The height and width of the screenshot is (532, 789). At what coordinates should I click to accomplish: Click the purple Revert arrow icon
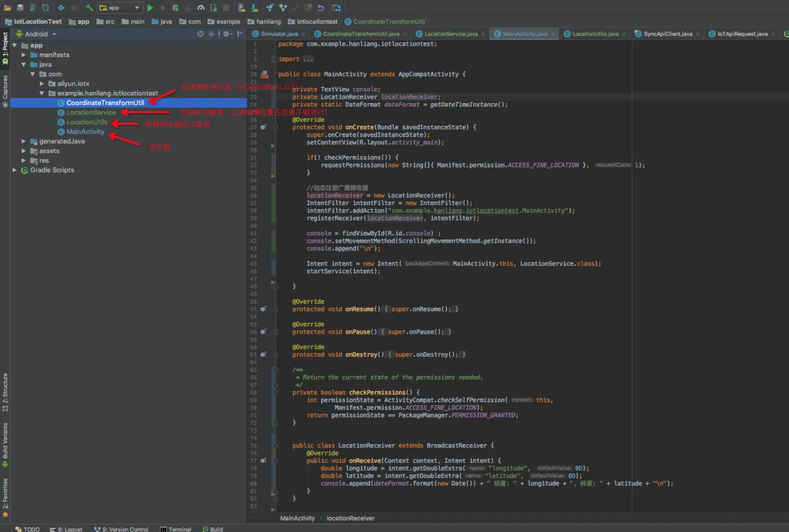click(x=321, y=8)
